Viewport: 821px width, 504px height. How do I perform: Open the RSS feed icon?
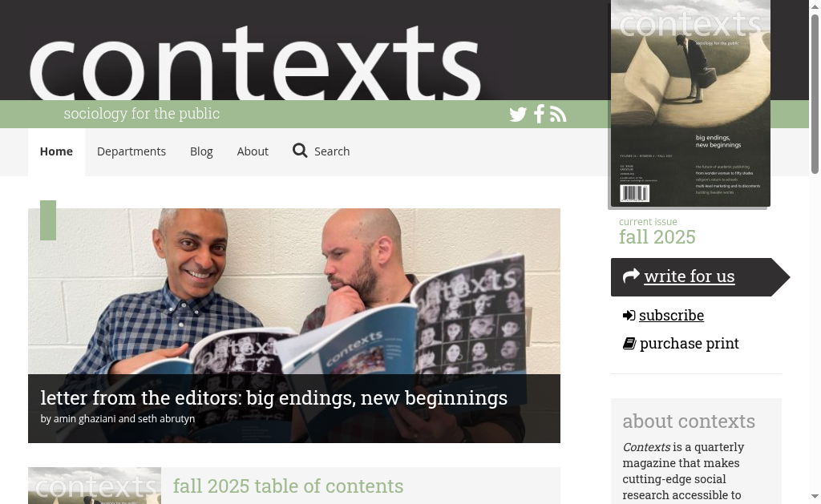pyautogui.click(x=558, y=114)
